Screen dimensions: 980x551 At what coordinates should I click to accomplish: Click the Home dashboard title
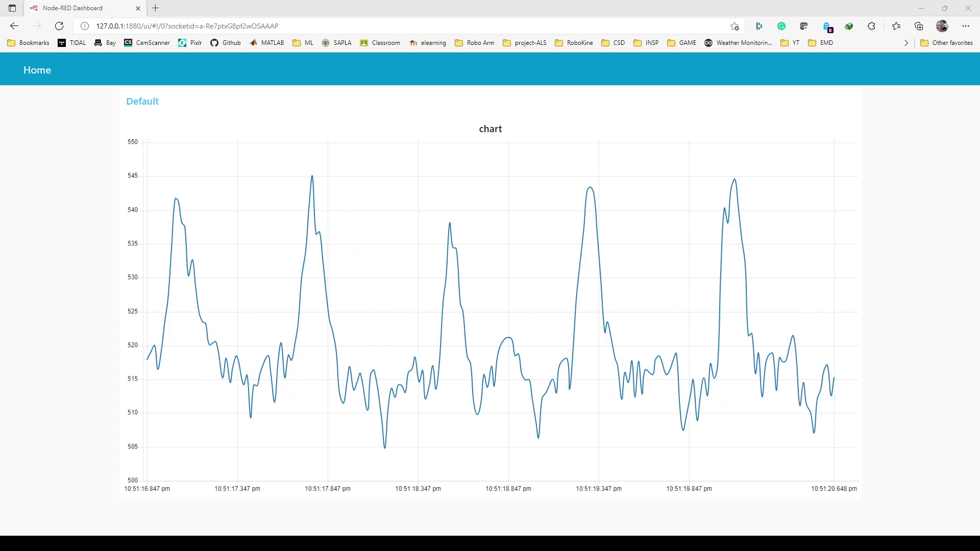37,70
